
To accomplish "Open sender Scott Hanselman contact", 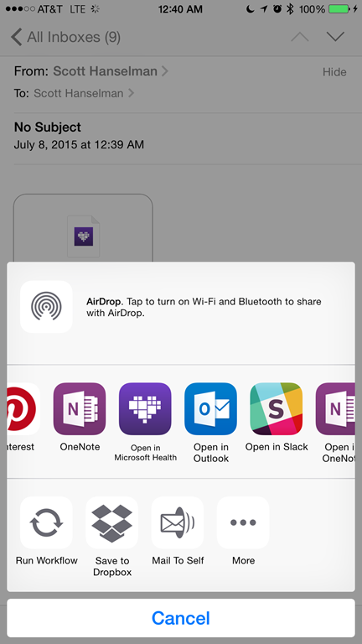I will [111, 71].
